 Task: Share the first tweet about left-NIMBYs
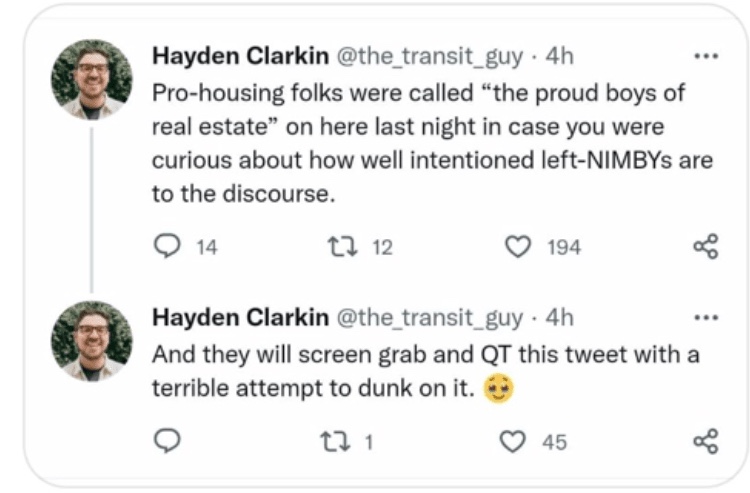point(706,247)
